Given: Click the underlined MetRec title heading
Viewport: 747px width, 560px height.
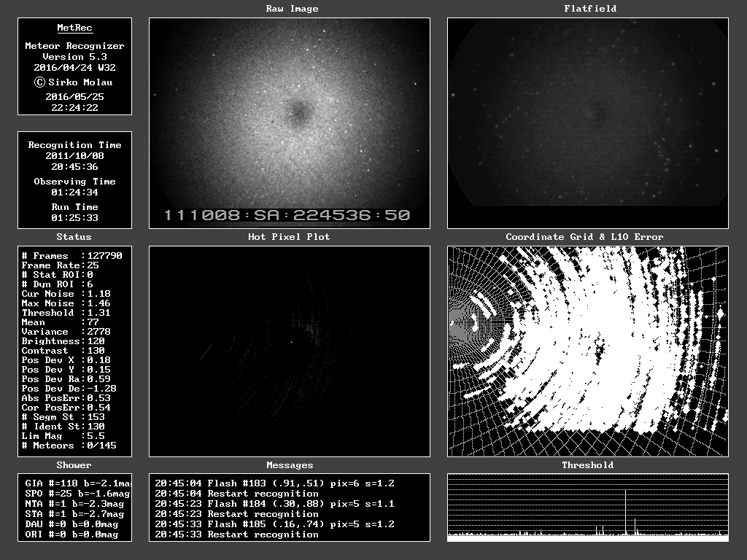Looking at the screenshot, I should click(74, 28).
